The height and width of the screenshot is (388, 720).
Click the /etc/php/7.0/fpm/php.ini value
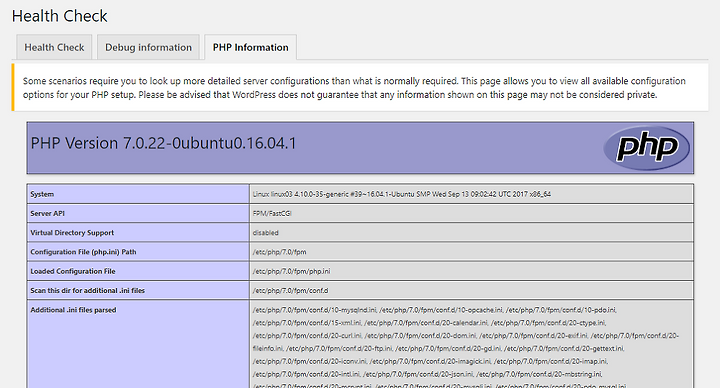pyautogui.click(x=291, y=271)
